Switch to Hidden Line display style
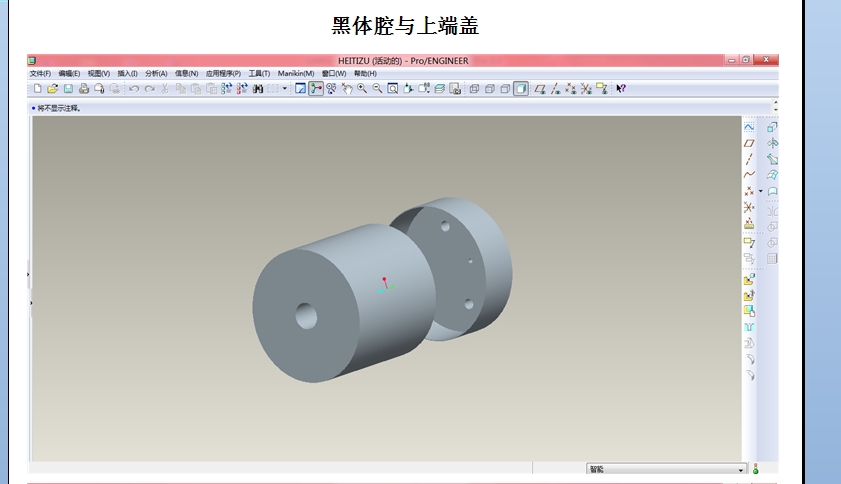Screen dimensions: 841x484 (x=490, y=89)
